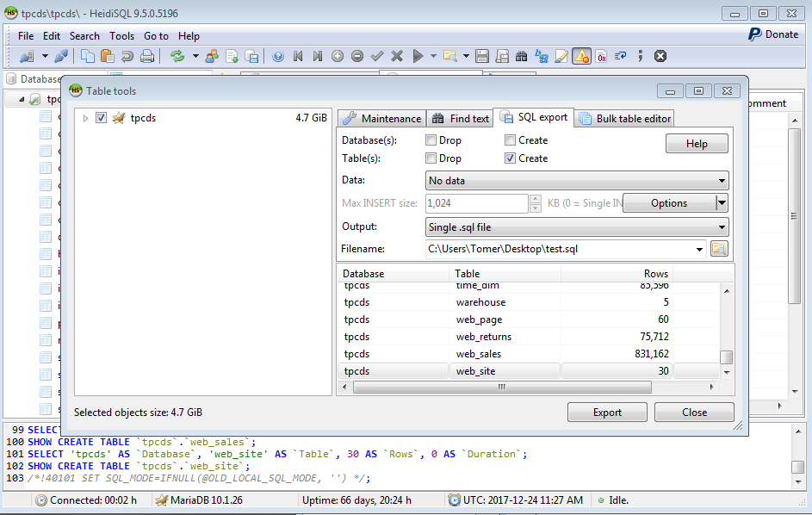Switch to the Bulk table editor tab
The image size is (812, 515).
625,119
